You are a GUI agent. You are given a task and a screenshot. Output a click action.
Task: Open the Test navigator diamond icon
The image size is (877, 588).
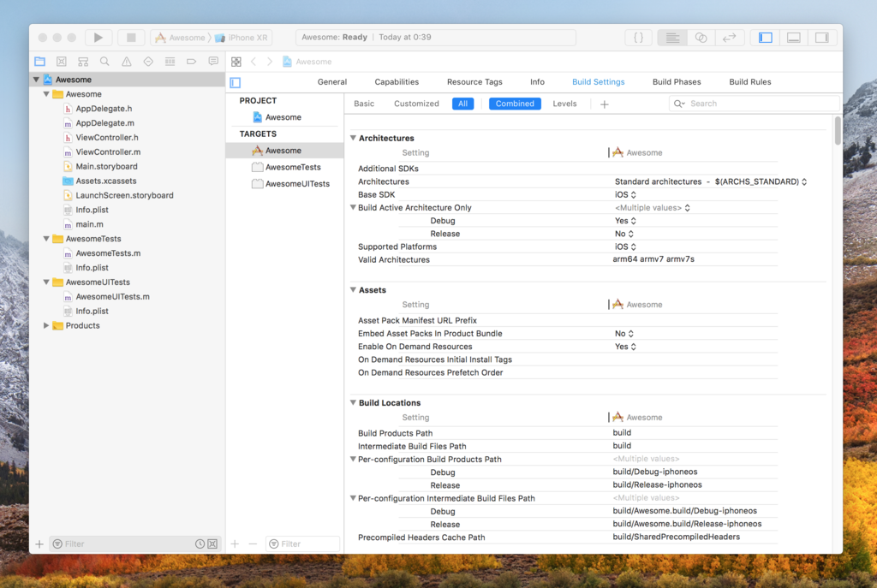(148, 62)
